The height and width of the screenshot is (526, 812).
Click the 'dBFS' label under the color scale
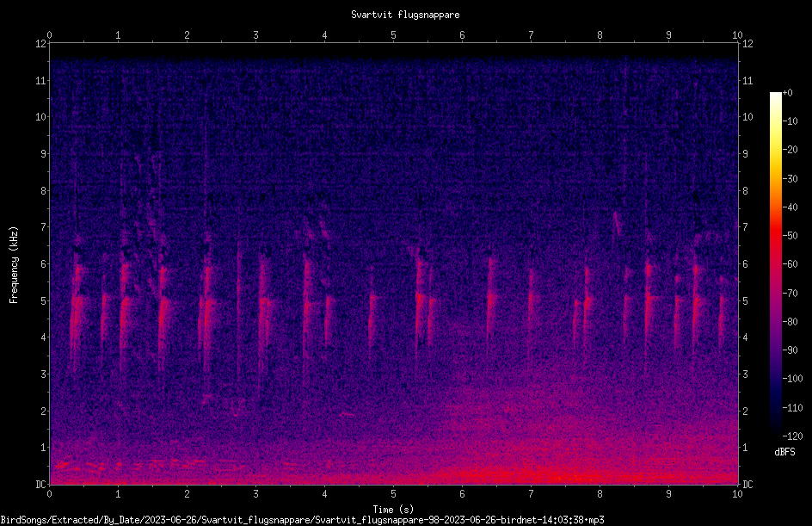click(784, 452)
